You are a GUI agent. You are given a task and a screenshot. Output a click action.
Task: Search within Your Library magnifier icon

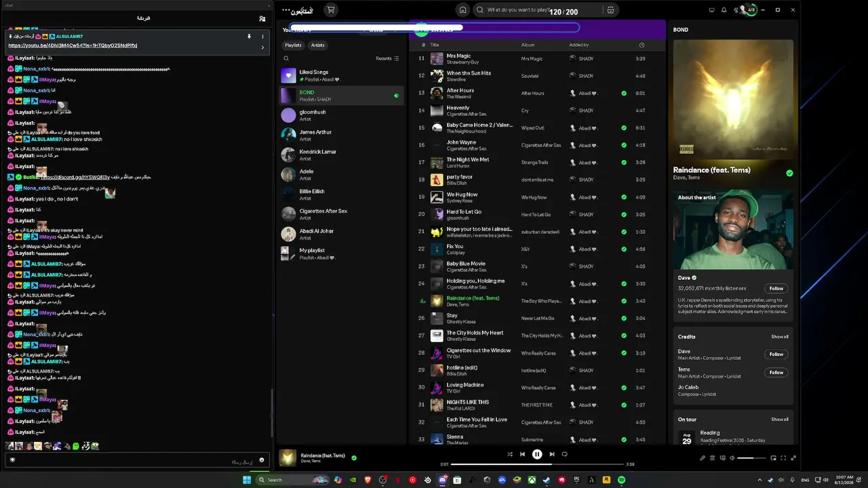286,58
